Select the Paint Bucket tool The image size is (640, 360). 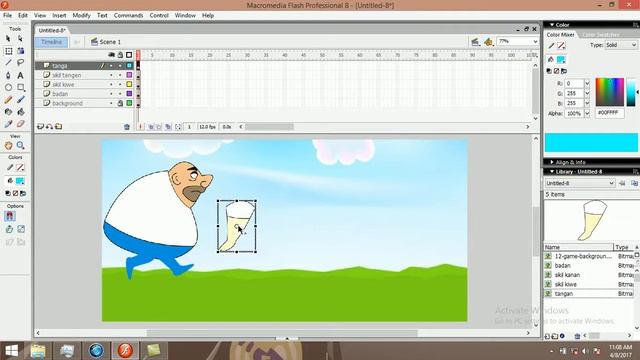click(20, 112)
